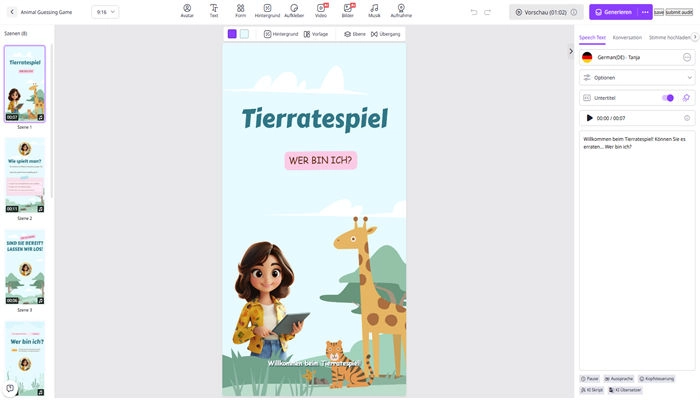Click the subtitle style icon beside Untertitel toggle
700x400 pixels.
click(x=686, y=98)
